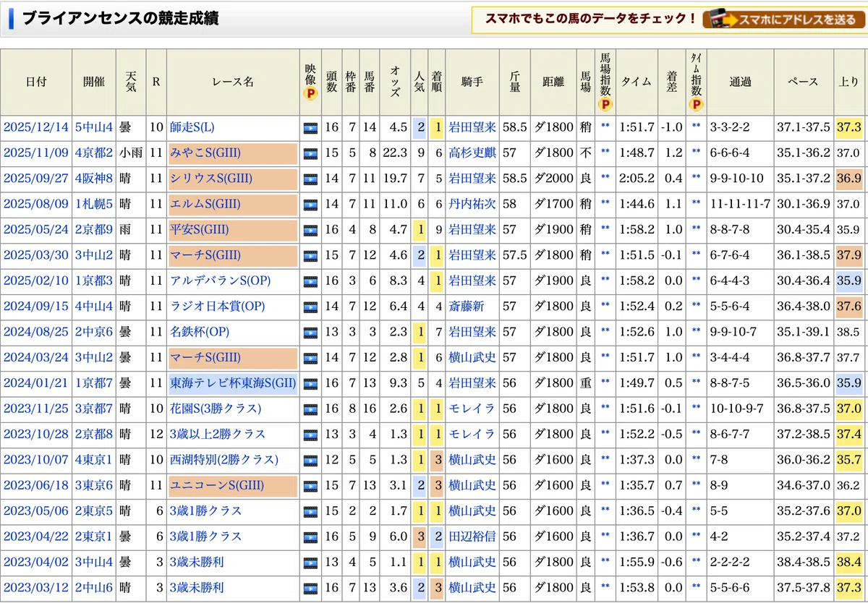Play video for 2025/03/30 マーチS race
The image size is (868, 603).
click(310, 256)
